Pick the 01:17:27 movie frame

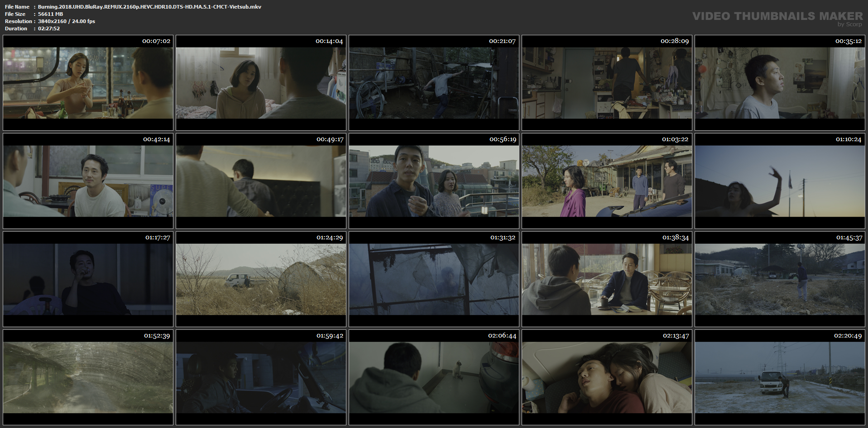(x=88, y=279)
